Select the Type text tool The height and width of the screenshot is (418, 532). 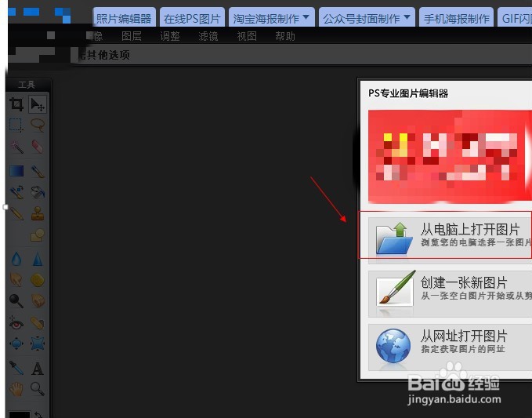38,368
